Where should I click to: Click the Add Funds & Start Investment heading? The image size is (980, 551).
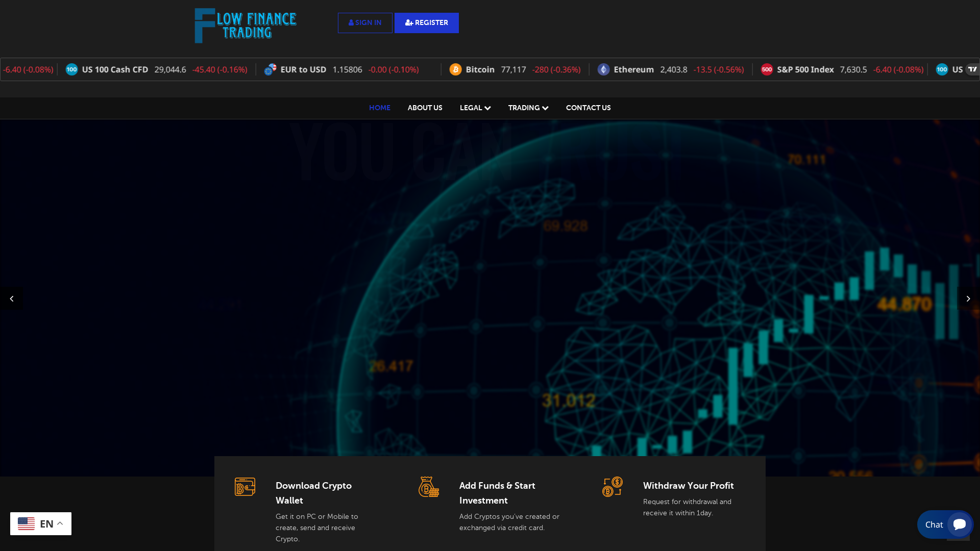[497, 493]
